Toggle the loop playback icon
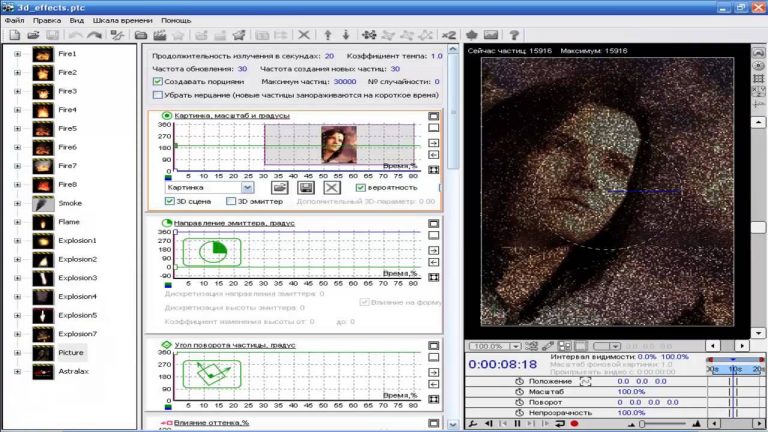This screenshot has width=768, height=432. coord(559,423)
